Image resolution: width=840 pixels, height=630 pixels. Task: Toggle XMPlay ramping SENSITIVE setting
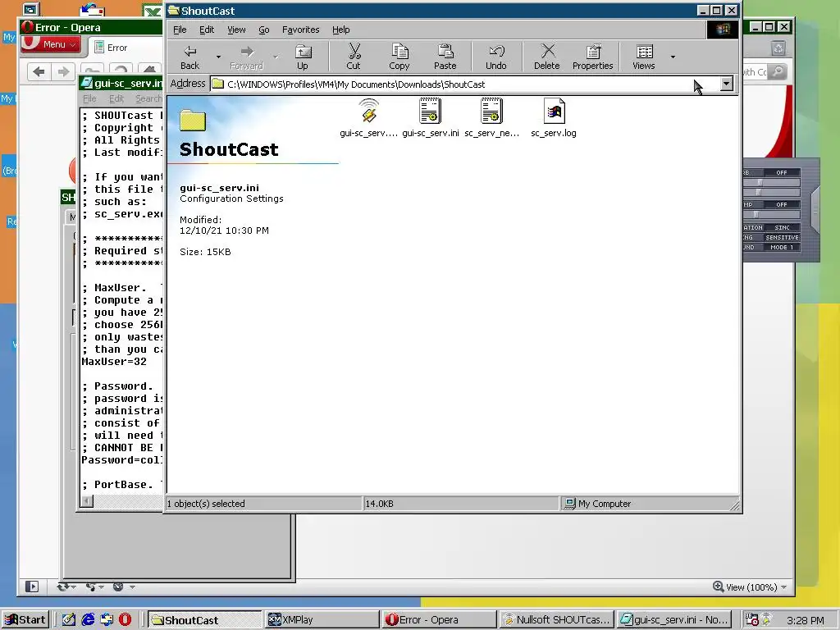coord(781,237)
